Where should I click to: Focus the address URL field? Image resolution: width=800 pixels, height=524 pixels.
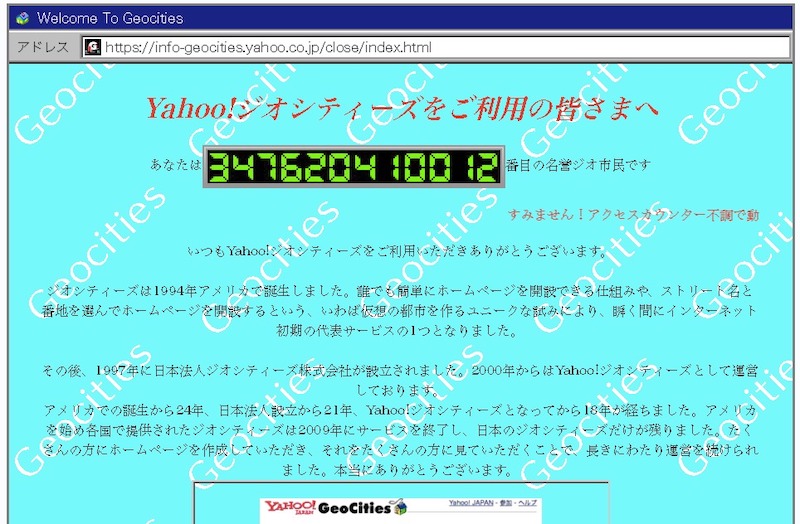click(x=435, y=47)
